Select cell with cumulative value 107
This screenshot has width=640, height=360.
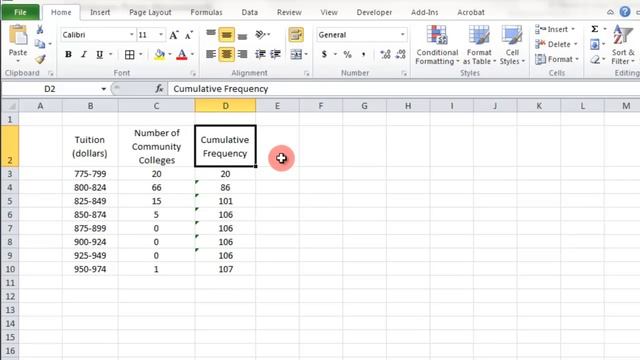coord(225,269)
